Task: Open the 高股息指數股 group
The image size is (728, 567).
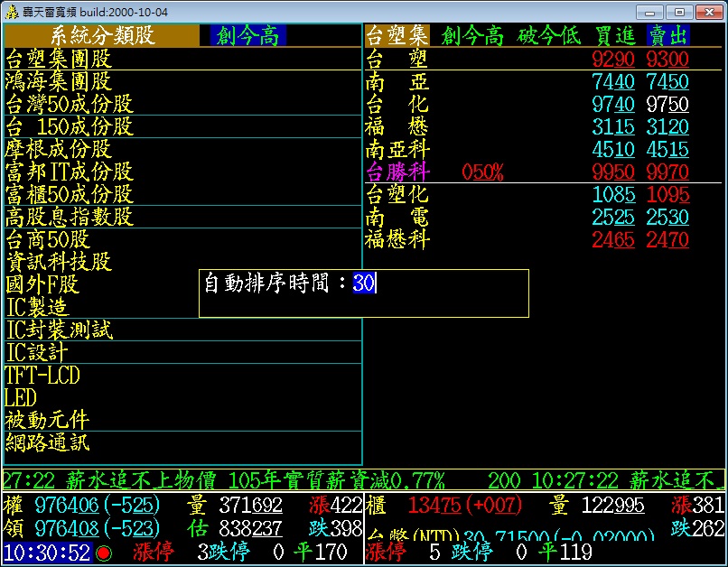Action: pyautogui.click(x=70, y=217)
